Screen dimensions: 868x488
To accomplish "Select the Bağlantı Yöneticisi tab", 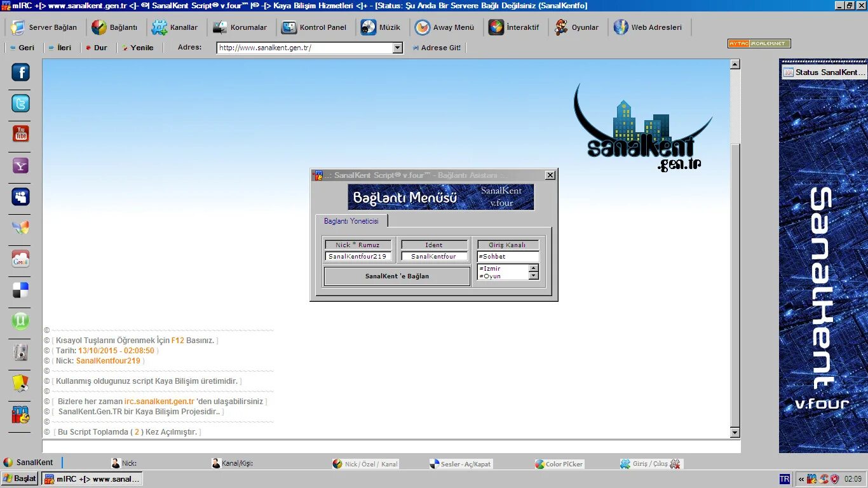I will (x=351, y=221).
